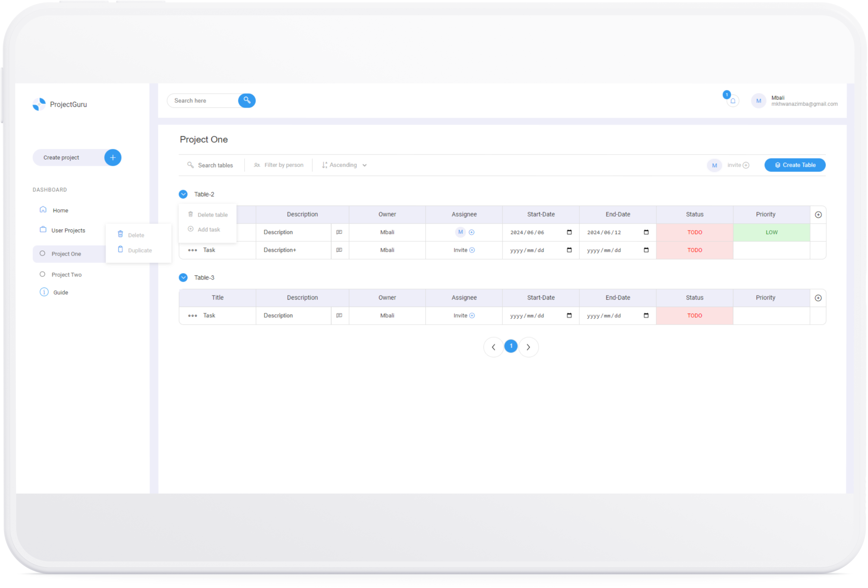868x588 pixels.
Task: Choose Duplicate in project context menu
Action: (x=139, y=250)
